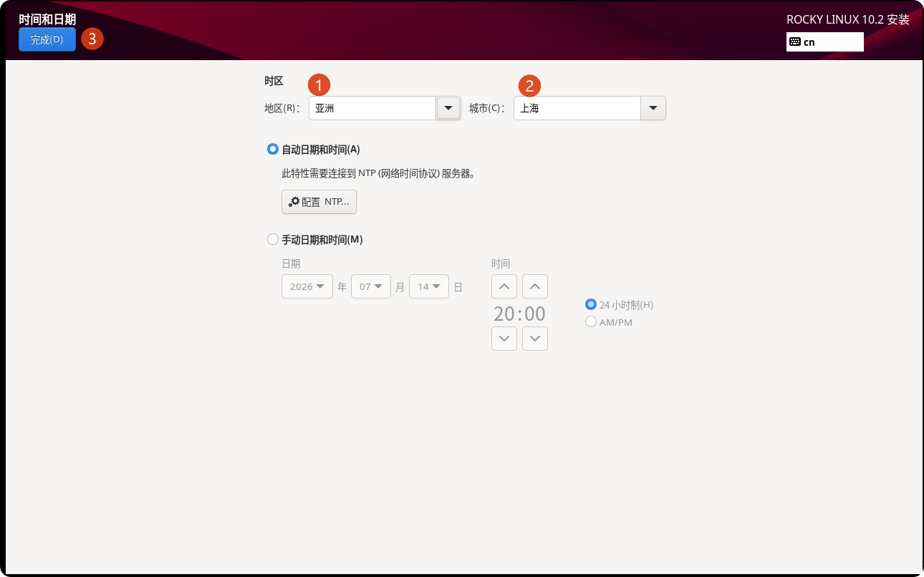Expand the 城市 city dropdown arrow
Screen dimensions: 924x577
[653, 108]
